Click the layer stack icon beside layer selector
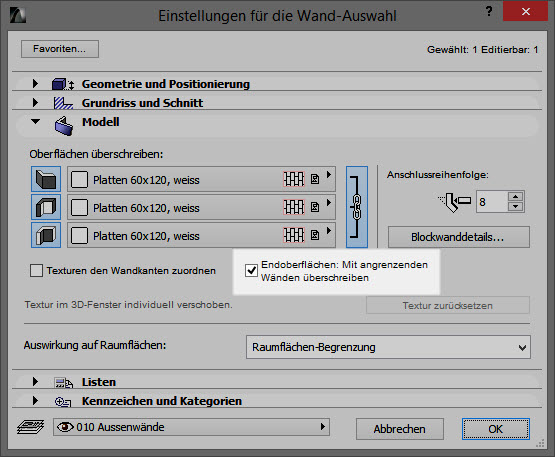555x457 pixels. (x=30, y=427)
